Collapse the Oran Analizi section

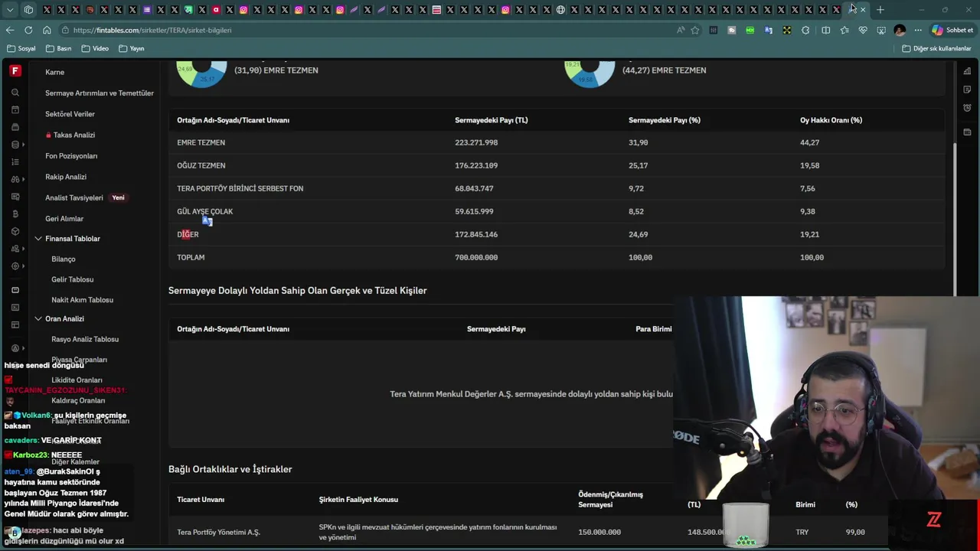click(38, 318)
